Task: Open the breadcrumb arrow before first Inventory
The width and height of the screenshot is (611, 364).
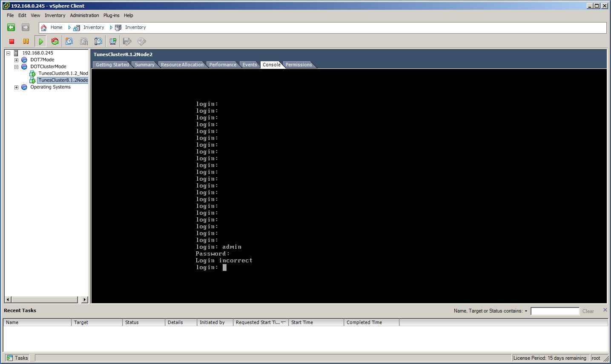Action: pos(69,28)
